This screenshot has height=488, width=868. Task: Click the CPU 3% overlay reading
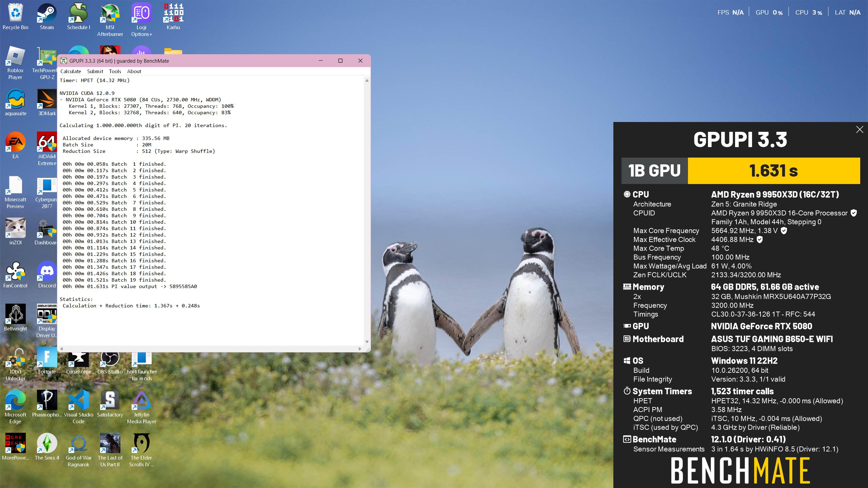pos(809,13)
